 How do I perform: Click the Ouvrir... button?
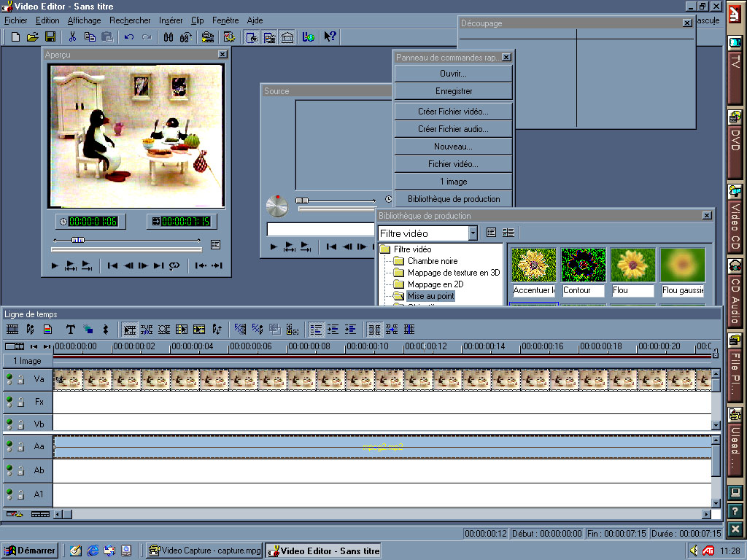click(453, 74)
